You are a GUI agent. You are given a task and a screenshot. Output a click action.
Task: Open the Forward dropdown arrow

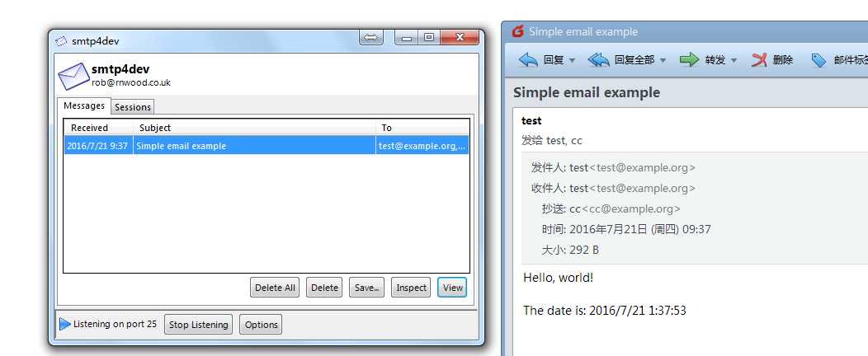click(x=734, y=60)
